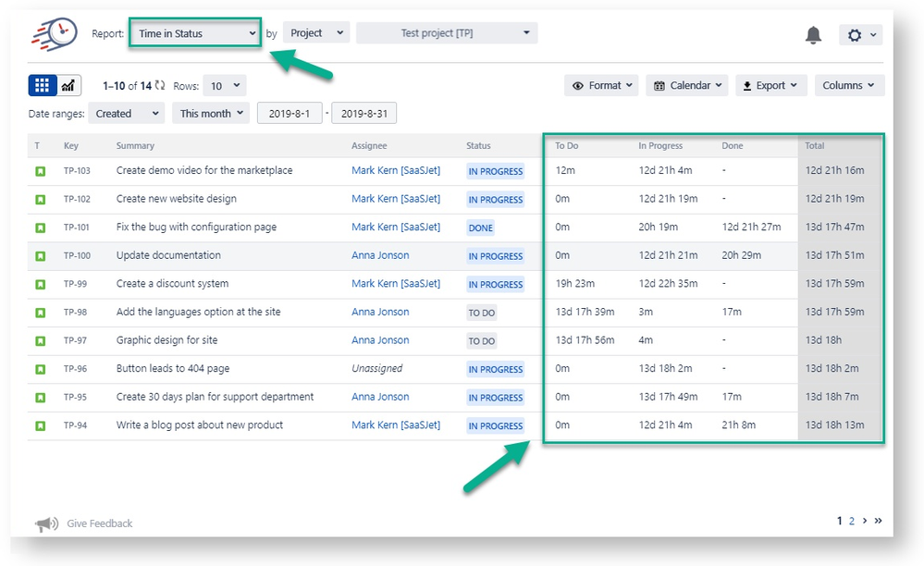924x566 pixels.
Task: Sort by the Summary column header
Action: click(136, 145)
